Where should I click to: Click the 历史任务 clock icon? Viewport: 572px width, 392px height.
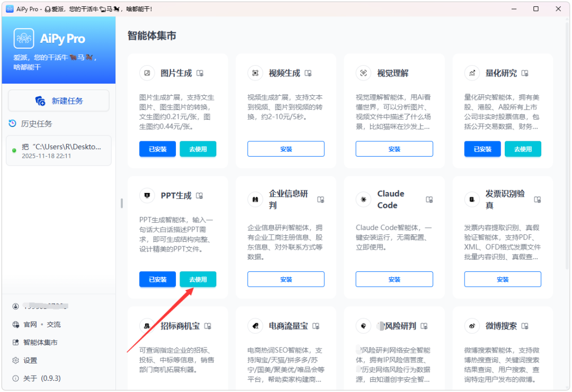12,123
